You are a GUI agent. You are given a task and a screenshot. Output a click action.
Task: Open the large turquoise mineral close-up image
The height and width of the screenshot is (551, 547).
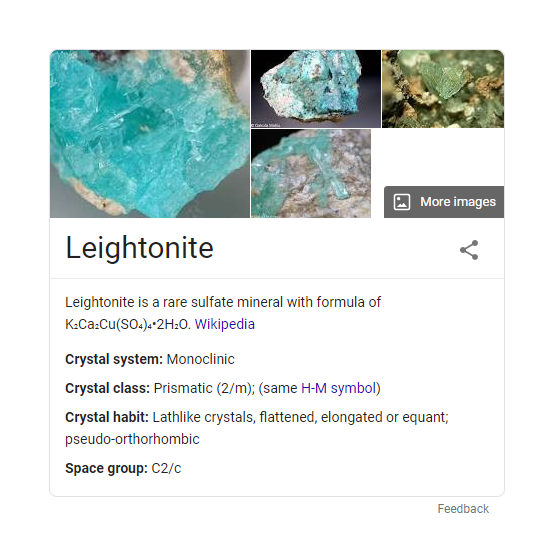pyautogui.click(x=150, y=134)
